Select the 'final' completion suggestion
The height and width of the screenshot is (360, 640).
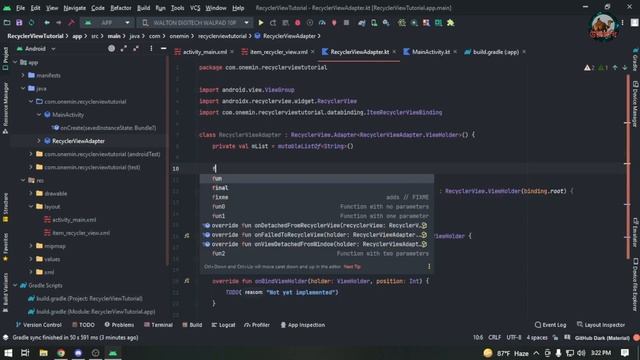[317, 188]
